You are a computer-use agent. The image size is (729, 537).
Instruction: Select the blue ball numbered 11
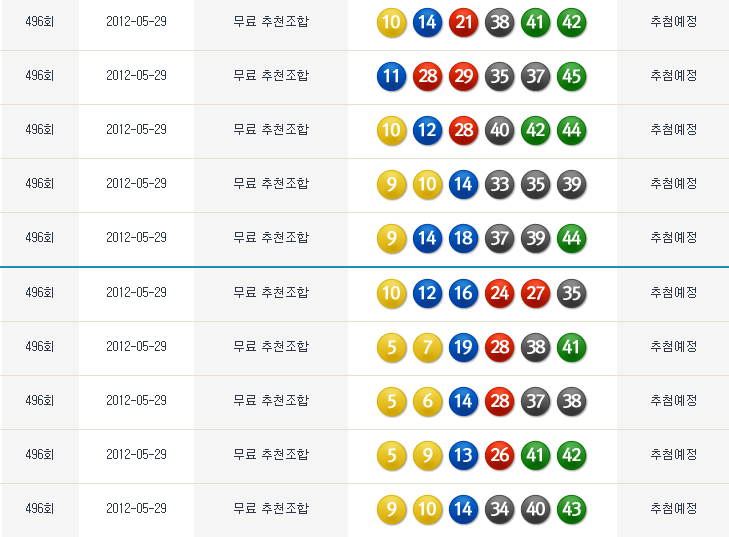[391, 76]
